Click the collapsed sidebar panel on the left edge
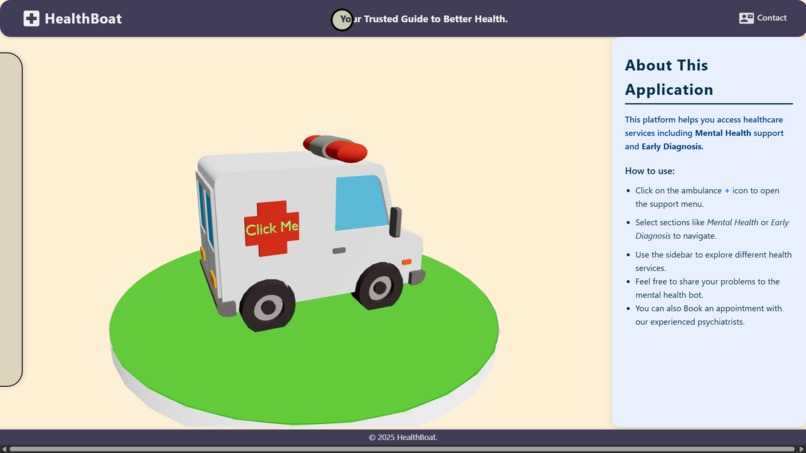The width and height of the screenshot is (806, 453). [11, 219]
